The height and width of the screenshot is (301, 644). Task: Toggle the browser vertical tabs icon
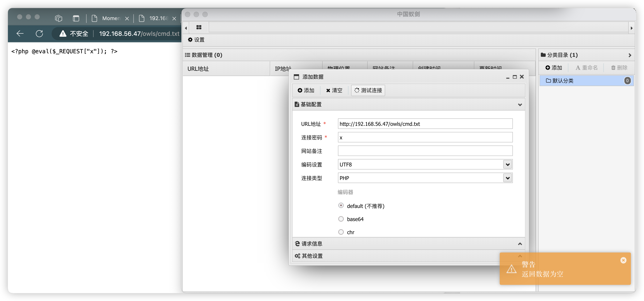pos(76,18)
